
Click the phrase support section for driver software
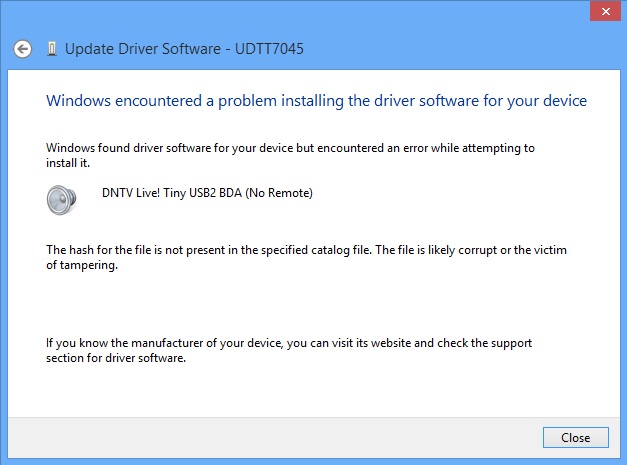tap(117, 359)
